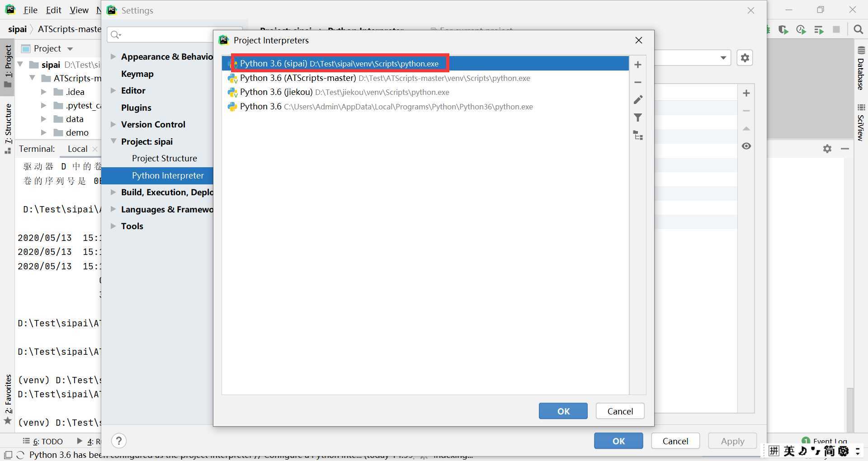Click OK in Project Interpreters dialog
The width and height of the screenshot is (868, 461).
[x=563, y=411]
